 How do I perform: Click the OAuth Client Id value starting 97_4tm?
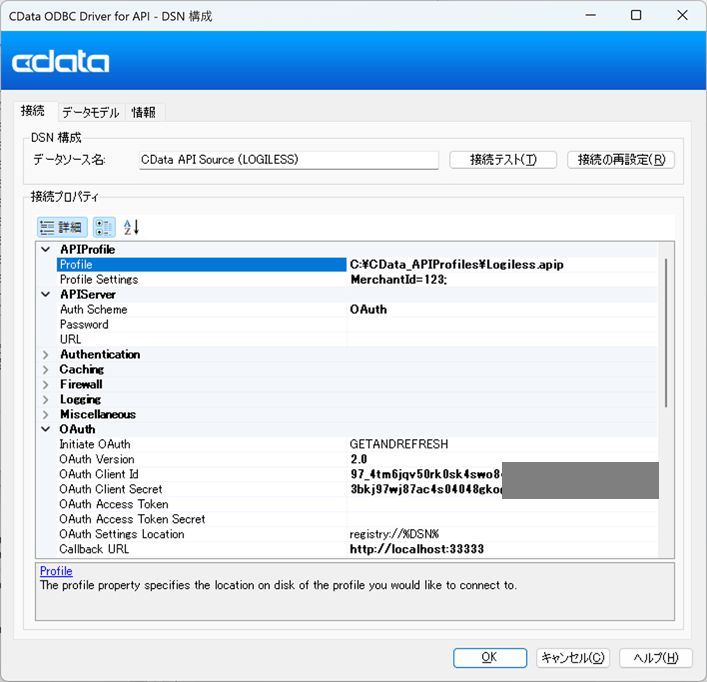[x=426, y=474]
